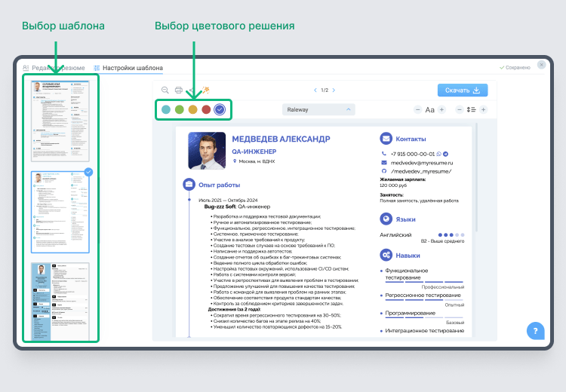Decrease line spacing with minus button
The width and height of the screenshot is (566, 392).
pyautogui.click(x=459, y=109)
